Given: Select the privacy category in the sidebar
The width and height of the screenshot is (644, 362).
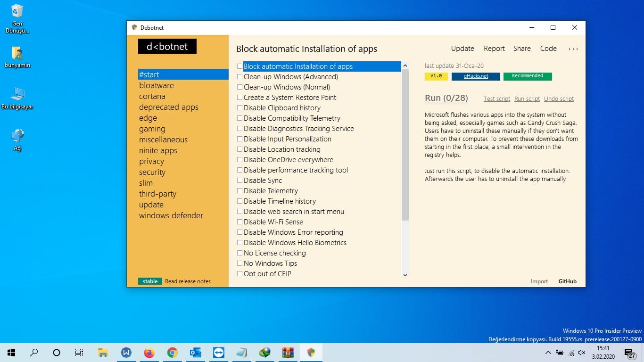Looking at the screenshot, I should pyautogui.click(x=151, y=161).
